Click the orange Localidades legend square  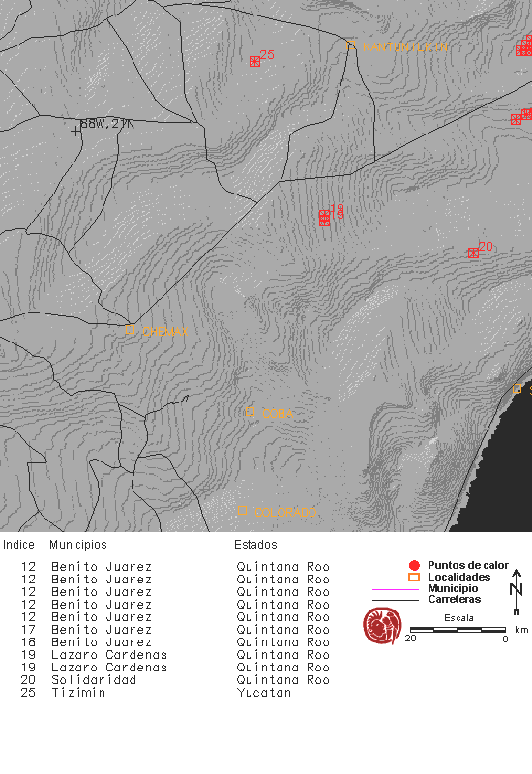click(x=414, y=577)
